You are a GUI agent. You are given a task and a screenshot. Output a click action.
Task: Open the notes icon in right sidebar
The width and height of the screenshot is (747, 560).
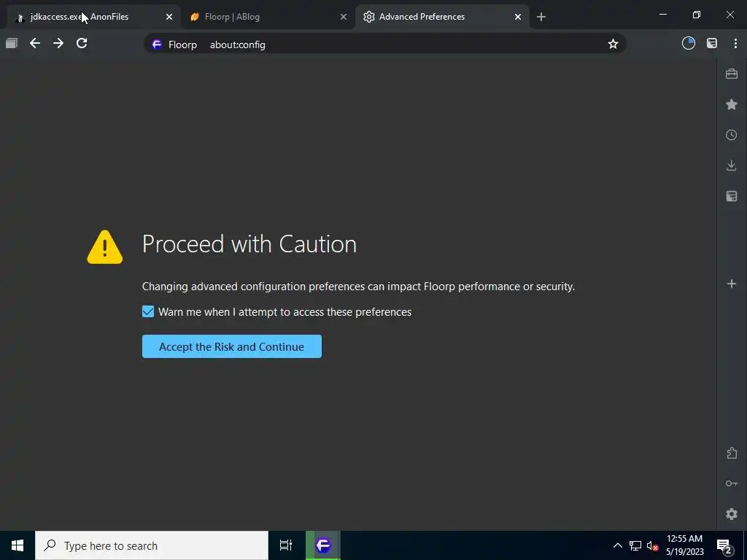point(732,195)
